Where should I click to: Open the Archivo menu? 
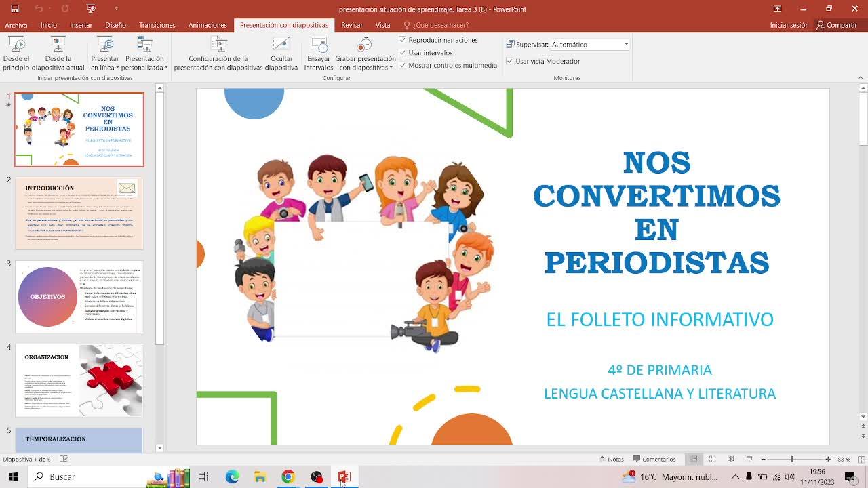(x=16, y=25)
